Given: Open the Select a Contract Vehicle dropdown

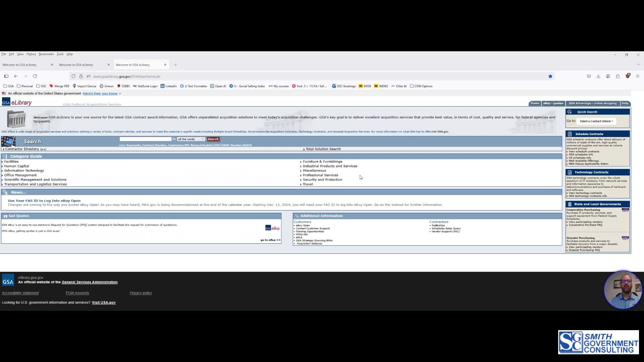Looking at the screenshot, I should [x=596, y=121].
